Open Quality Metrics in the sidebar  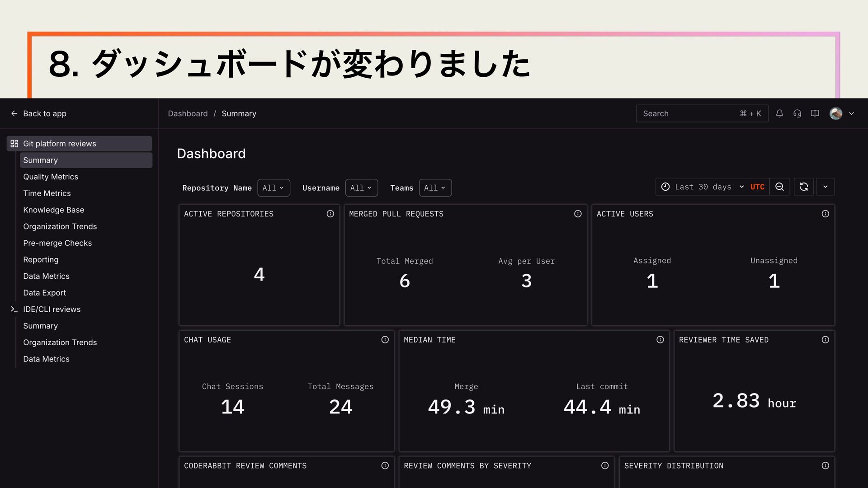tap(51, 177)
